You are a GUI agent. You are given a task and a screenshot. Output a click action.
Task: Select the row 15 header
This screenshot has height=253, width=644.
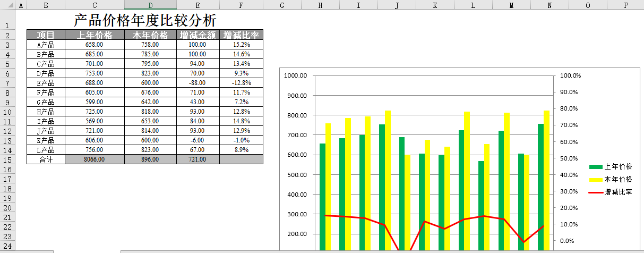tap(7, 159)
